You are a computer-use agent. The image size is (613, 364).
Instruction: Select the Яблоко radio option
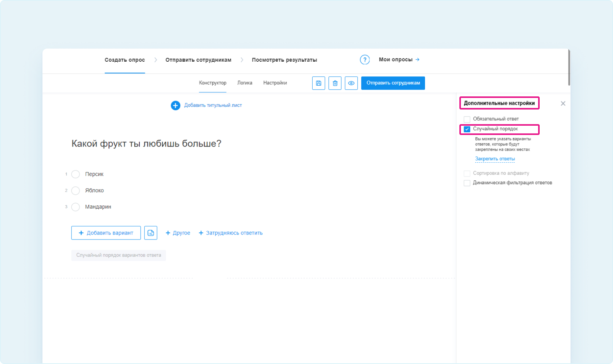(x=76, y=190)
